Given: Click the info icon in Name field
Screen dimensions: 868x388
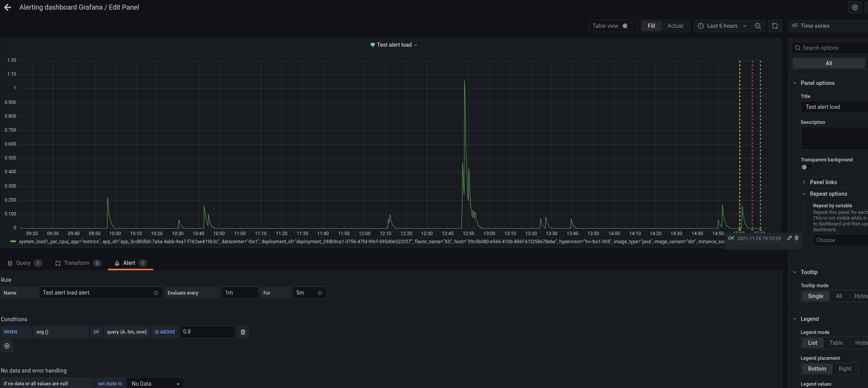Looking at the screenshot, I should tap(156, 293).
